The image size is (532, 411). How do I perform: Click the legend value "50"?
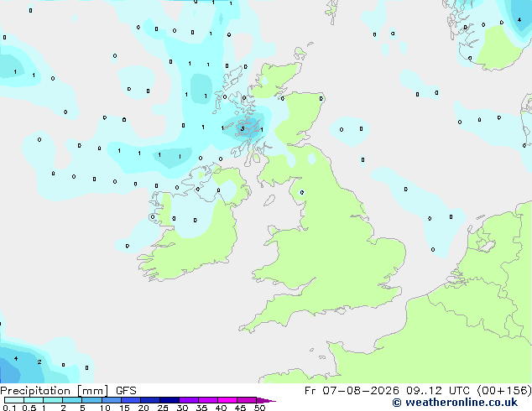click(259, 408)
